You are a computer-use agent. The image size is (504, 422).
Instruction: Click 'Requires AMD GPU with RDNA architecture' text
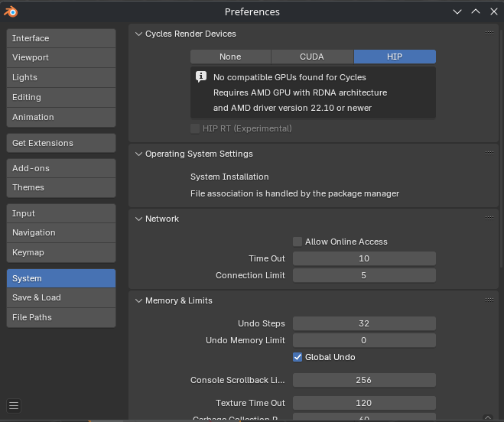[301, 93]
